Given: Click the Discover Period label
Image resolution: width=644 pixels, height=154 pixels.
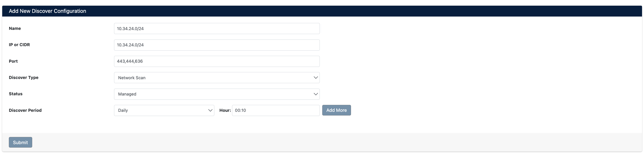Looking at the screenshot, I should (x=25, y=110).
